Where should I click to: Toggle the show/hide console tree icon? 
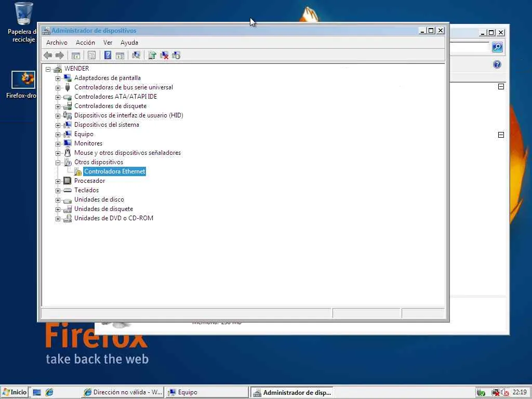(x=76, y=55)
